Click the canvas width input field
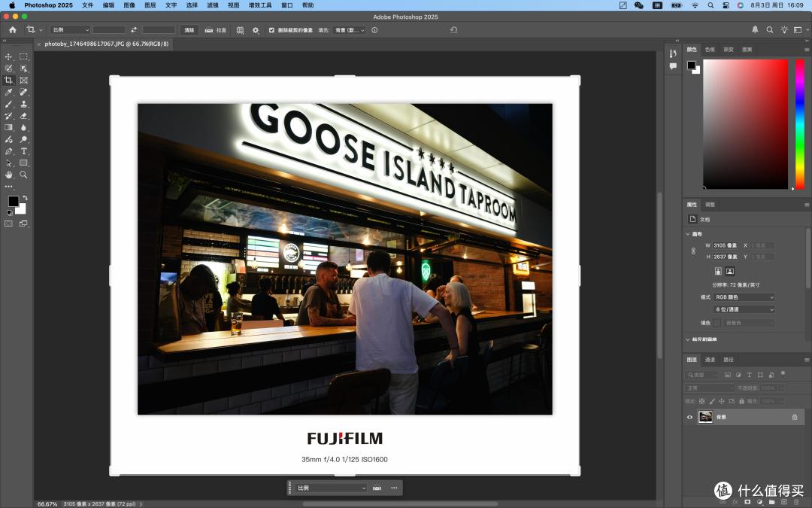This screenshot has width=812, height=508. click(x=725, y=245)
